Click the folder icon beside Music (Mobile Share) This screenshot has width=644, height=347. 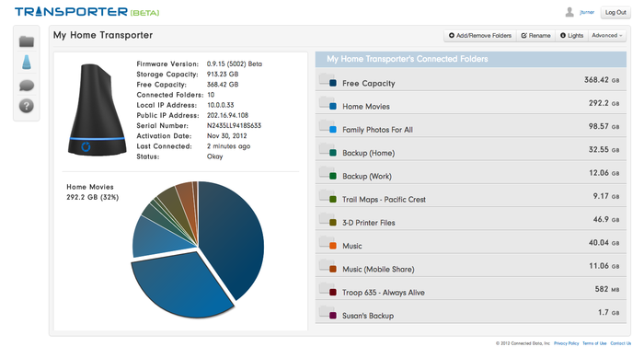click(x=327, y=266)
